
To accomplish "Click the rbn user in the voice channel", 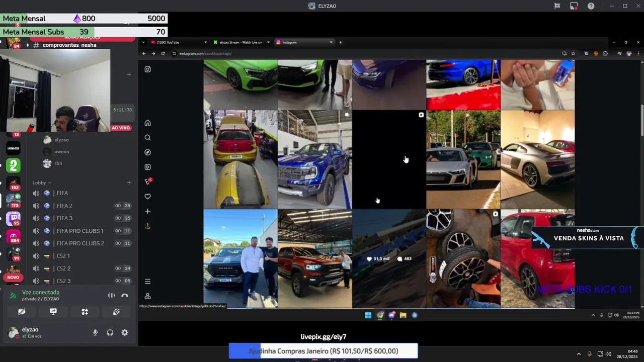I will (58, 163).
